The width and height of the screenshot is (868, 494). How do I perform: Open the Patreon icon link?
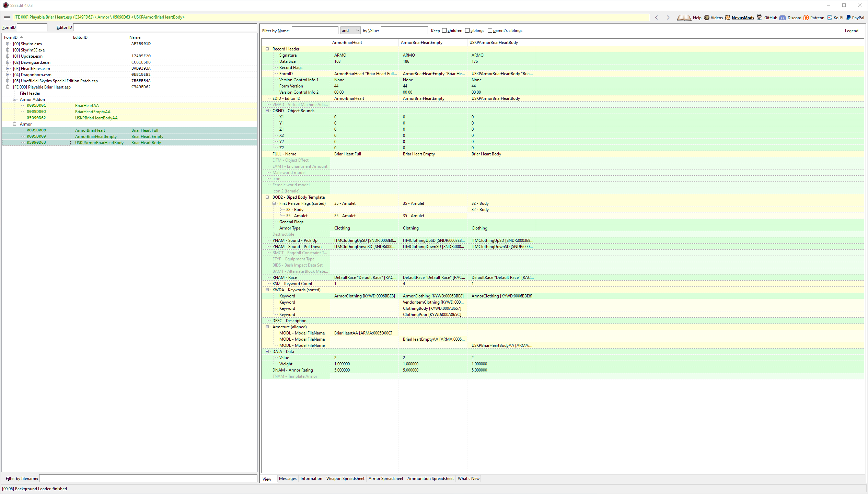point(806,17)
